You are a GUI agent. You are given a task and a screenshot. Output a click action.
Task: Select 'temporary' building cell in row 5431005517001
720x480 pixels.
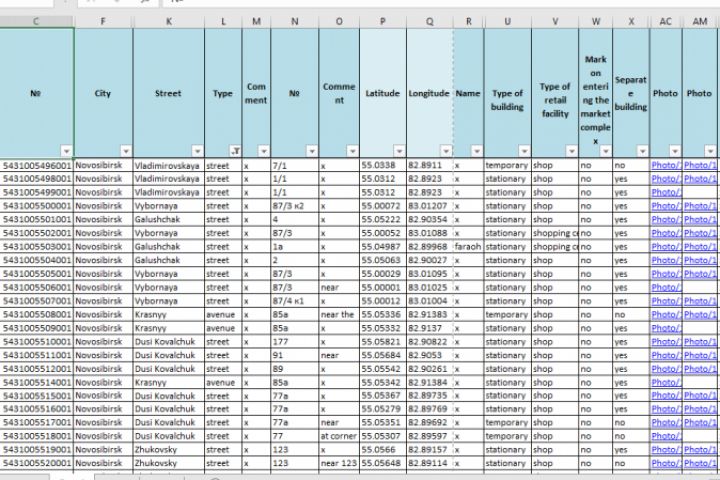pyautogui.click(x=508, y=422)
